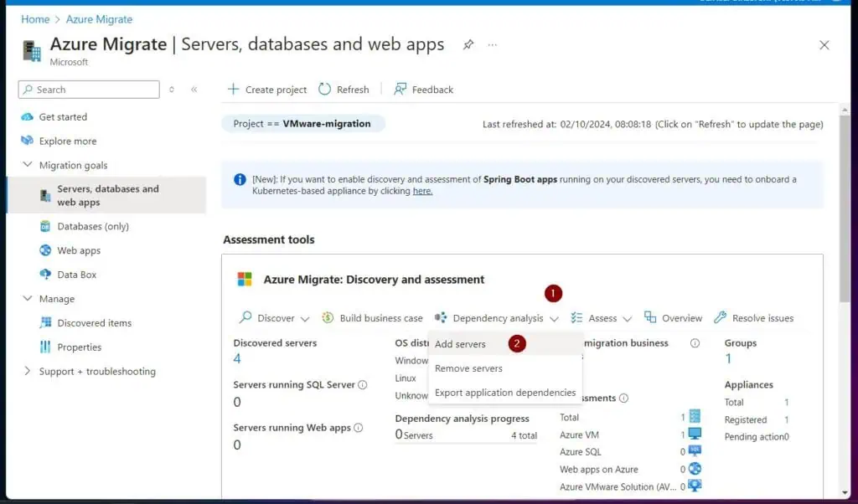This screenshot has width=858, height=504.
Task: Click the Azure VMware Solution icon in assessments
Action: tap(695, 486)
